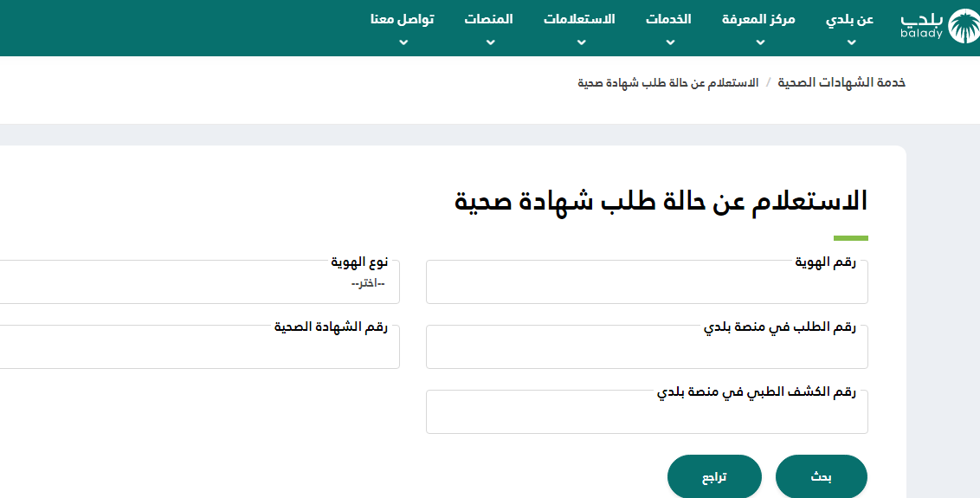This screenshot has width=980, height=498.
Task: Click the arrow beneath الاستعلامات
Action: tap(579, 42)
